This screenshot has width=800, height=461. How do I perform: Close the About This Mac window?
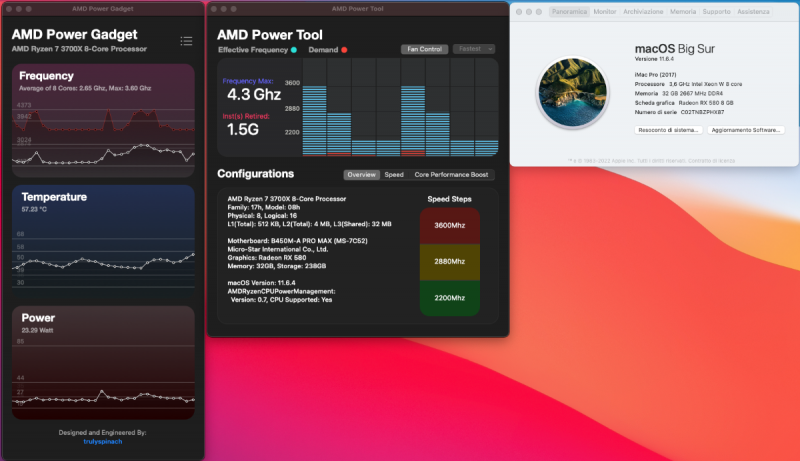[x=519, y=12]
